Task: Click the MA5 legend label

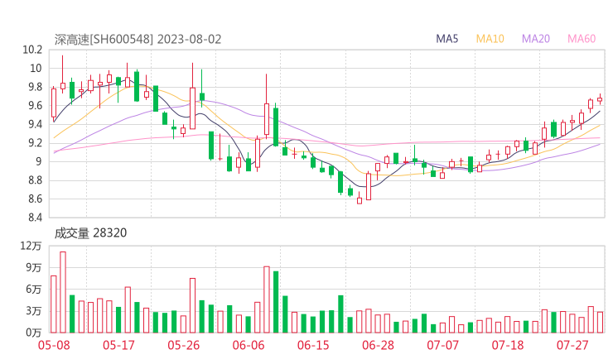Action: (446, 39)
